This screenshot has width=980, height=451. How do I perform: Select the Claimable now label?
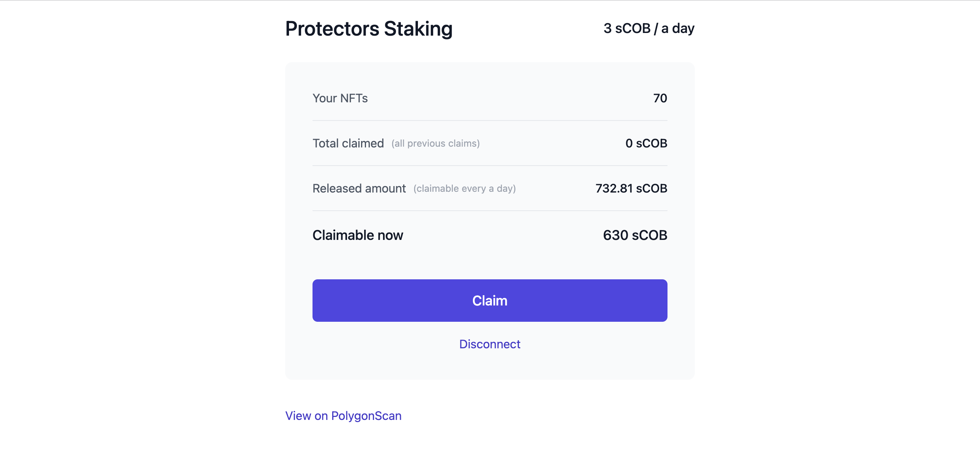click(x=358, y=235)
